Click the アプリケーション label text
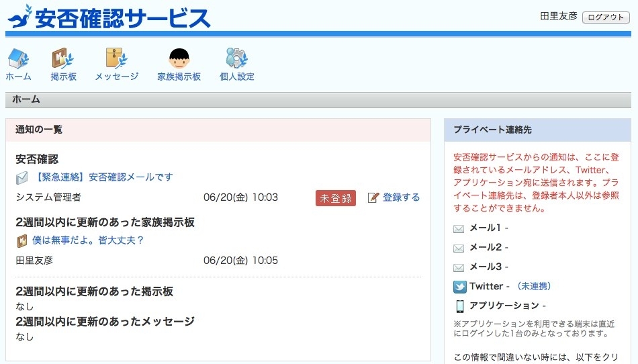 504,306
